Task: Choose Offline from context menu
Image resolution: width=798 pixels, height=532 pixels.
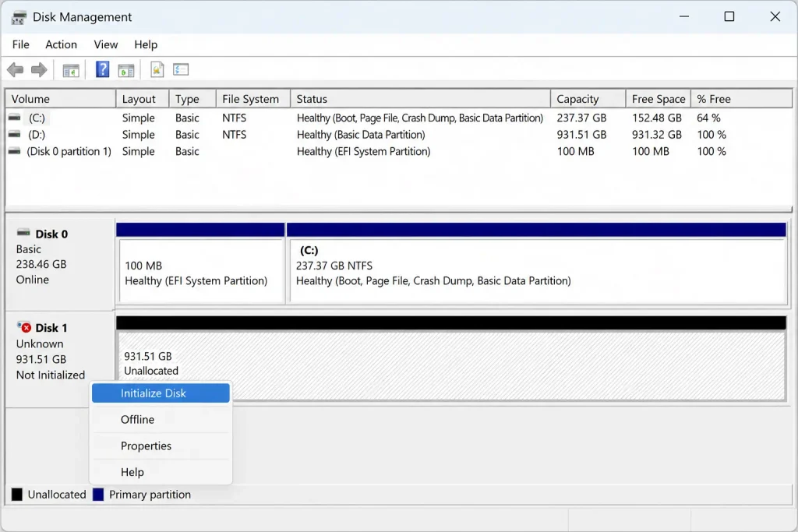Action: 161,420
